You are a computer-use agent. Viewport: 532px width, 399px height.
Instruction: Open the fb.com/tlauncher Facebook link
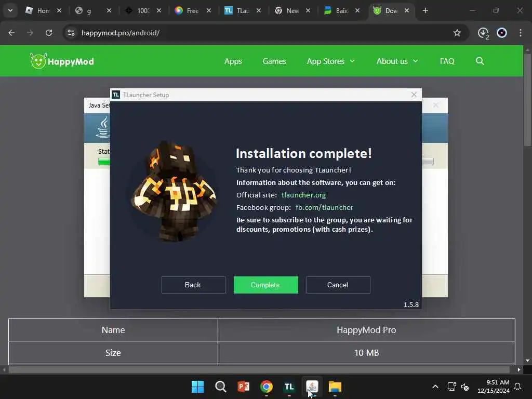324,207
